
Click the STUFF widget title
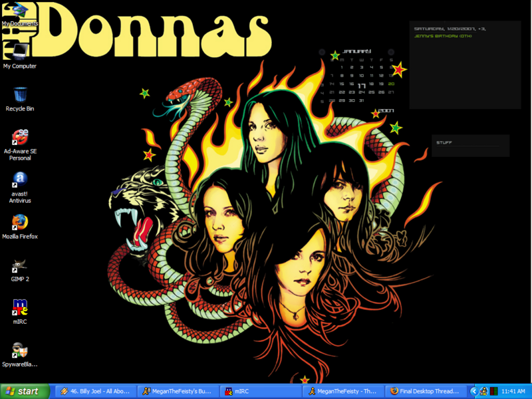444,142
